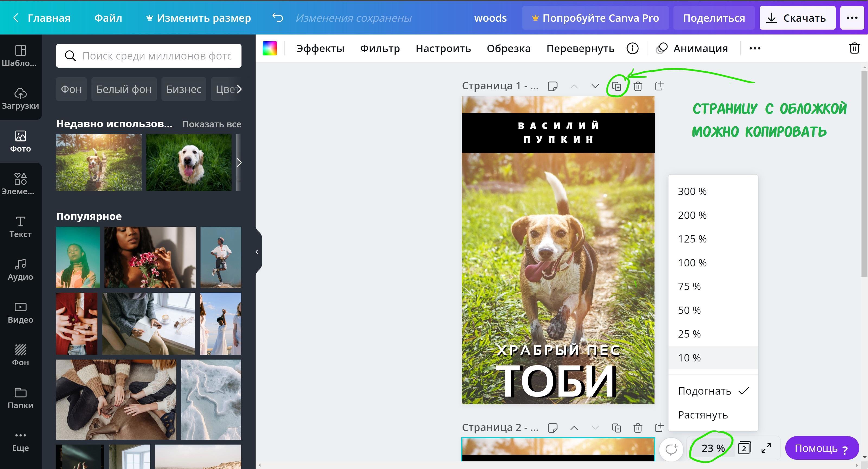Image resolution: width=868 pixels, height=469 pixels.
Task: Toggle grid view of pages
Action: pyautogui.click(x=744, y=448)
